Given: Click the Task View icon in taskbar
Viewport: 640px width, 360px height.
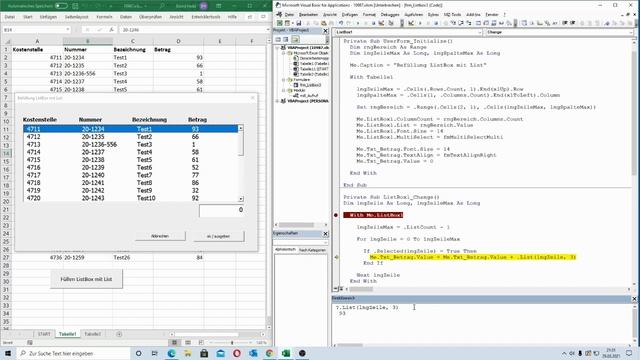Looking at the screenshot, I should [x=154, y=353].
